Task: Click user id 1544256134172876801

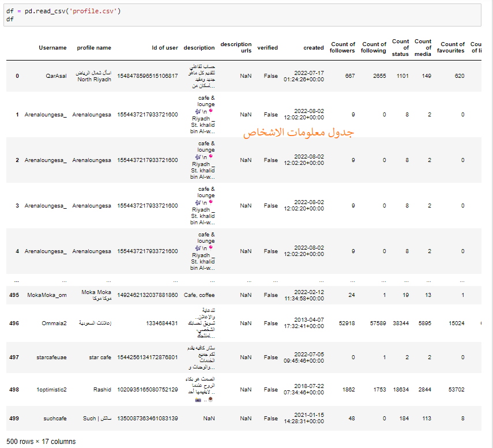Action: [148, 357]
